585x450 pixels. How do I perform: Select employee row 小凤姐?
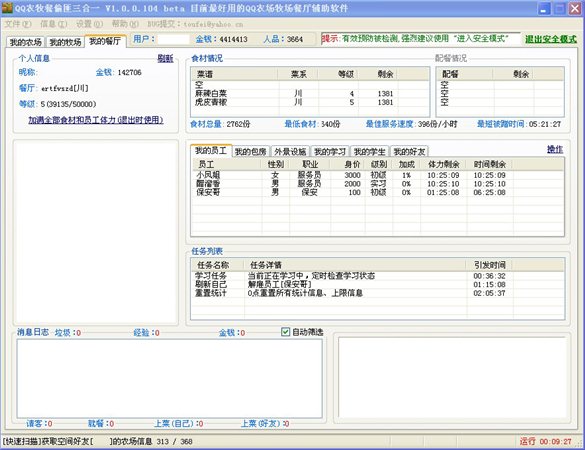point(377,175)
